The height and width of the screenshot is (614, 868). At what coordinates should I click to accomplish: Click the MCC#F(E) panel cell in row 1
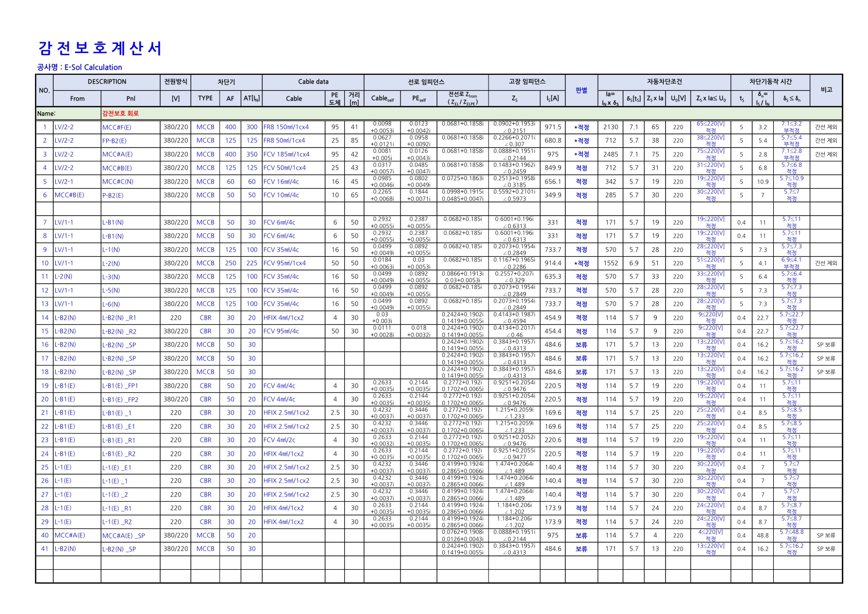[130, 127]
